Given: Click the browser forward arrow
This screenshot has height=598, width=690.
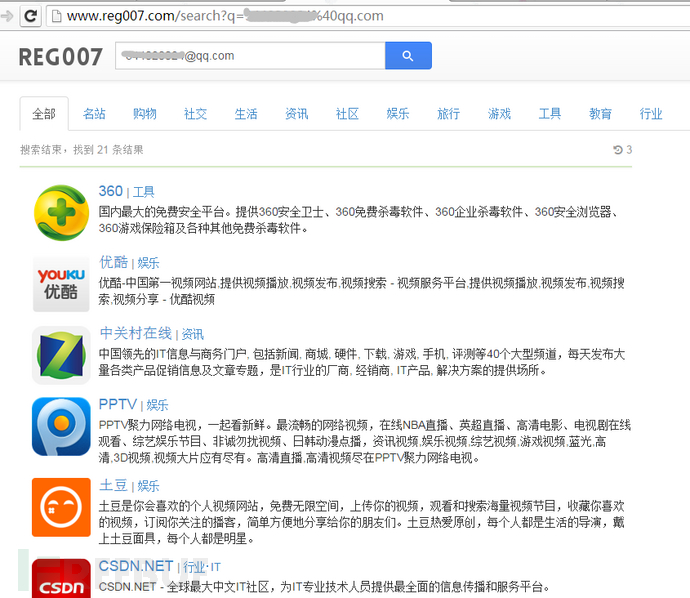Looking at the screenshot, I should 7,17.
